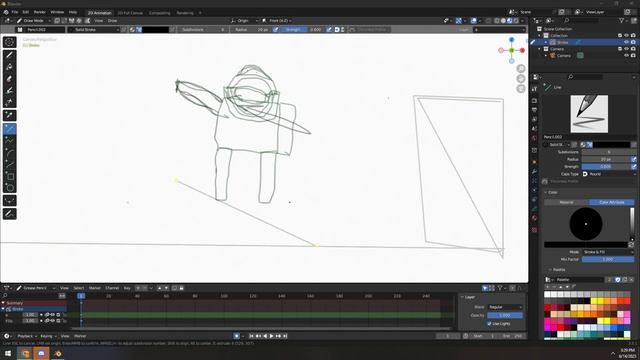Select the Fill bucket tool
Screen dimensions: 640x360
[9, 67]
